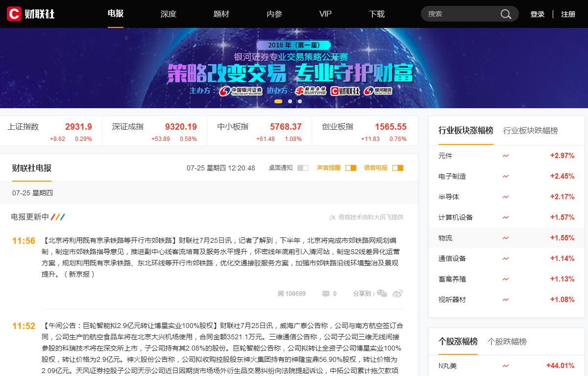Click the 登录 link

pyautogui.click(x=537, y=14)
